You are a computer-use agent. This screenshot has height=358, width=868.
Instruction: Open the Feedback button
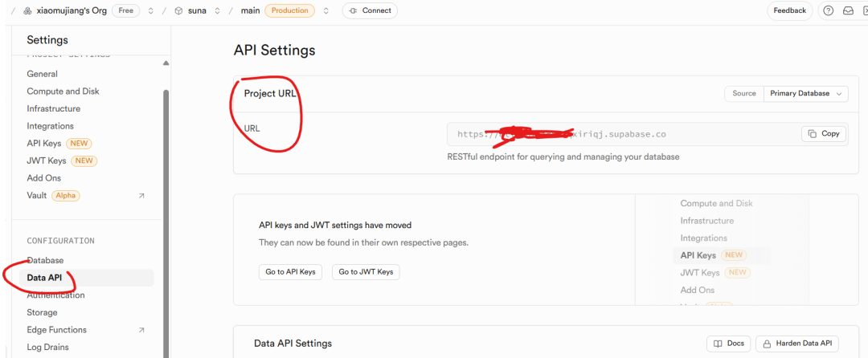(x=789, y=10)
